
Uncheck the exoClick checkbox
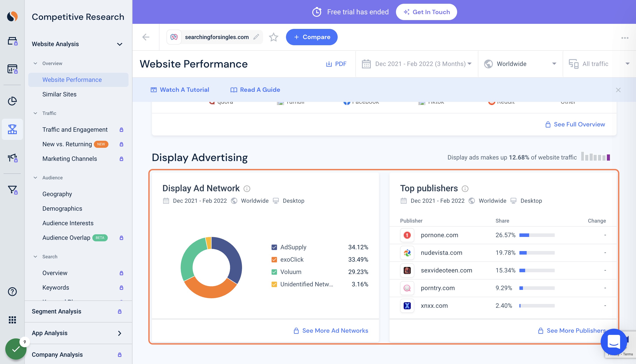(x=274, y=259)
